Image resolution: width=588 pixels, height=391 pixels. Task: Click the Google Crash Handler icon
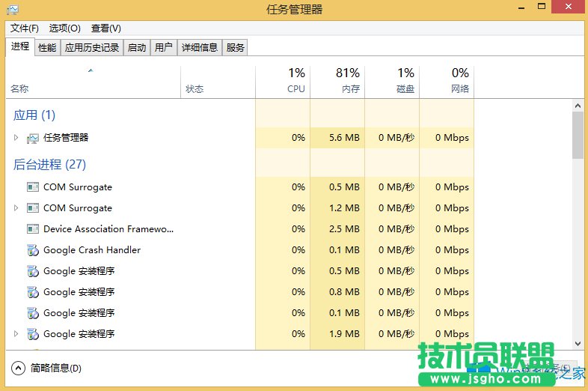[32, 250]
